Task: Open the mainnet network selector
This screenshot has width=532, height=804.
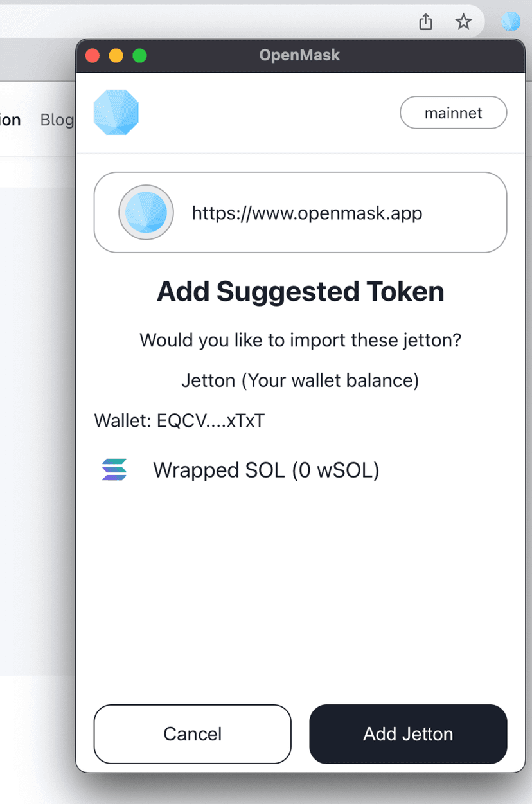Action: tap(453, 114)
